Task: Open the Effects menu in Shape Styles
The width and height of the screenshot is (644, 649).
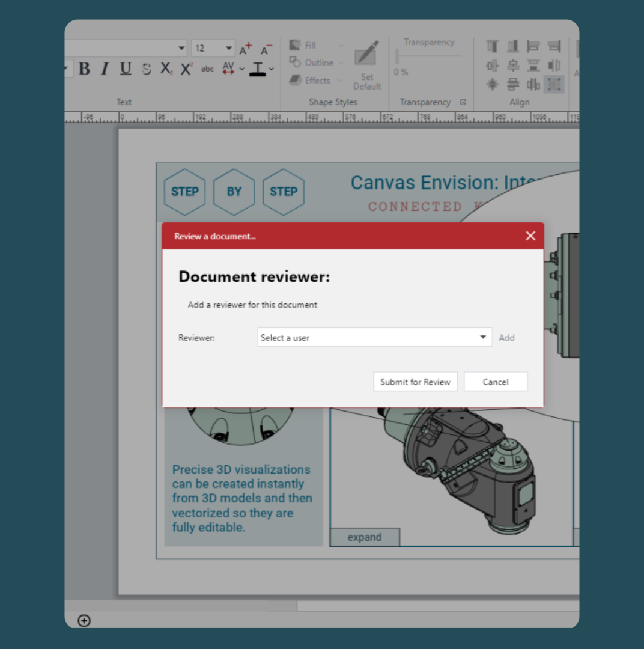Action: 316,81
